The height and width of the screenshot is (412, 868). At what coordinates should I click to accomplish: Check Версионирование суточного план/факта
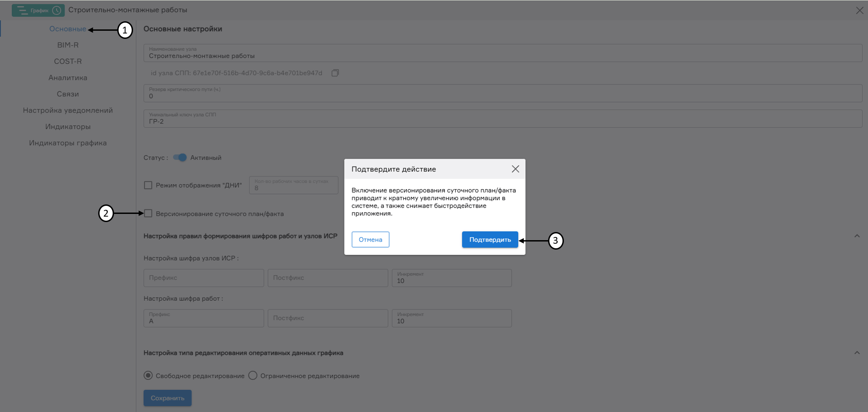148,213
